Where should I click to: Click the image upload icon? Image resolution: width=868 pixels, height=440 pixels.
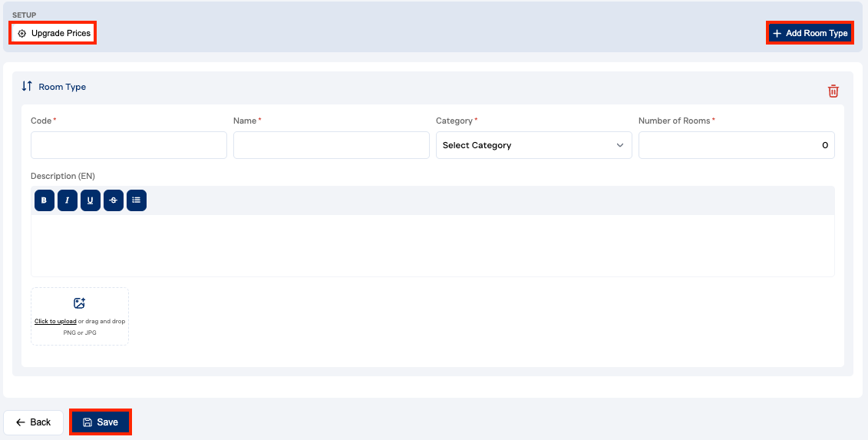pyautogui.click(x=79, y=303)
